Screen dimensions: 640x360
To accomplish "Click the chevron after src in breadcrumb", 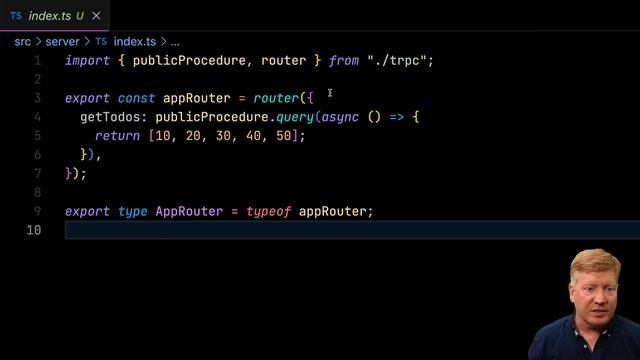I will click(38, 42).
